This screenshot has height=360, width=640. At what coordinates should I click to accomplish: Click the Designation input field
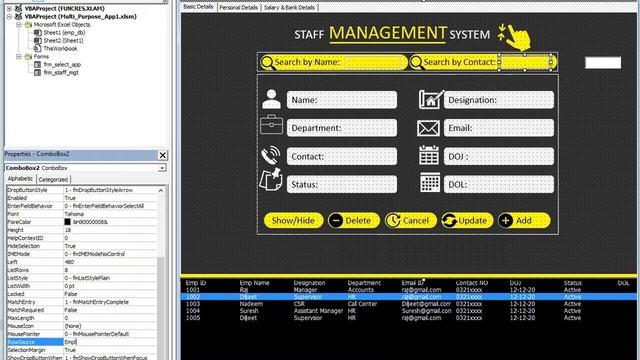(x=499, y=100)
